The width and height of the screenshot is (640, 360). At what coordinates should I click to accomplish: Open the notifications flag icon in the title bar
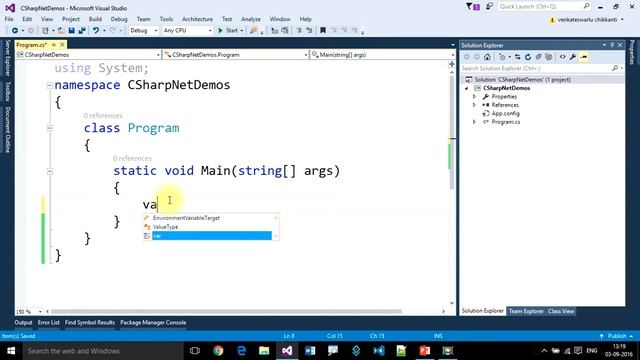click(x=473, y=7)
